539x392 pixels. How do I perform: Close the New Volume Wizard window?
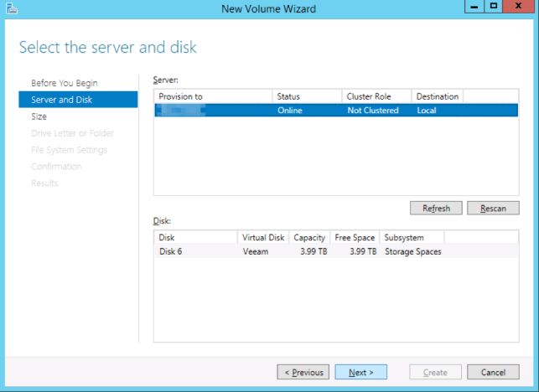click(x=519, y=8)
